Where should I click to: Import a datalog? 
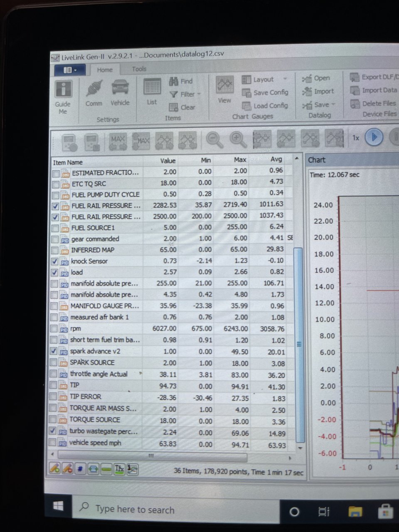click(x=318, y=91)
